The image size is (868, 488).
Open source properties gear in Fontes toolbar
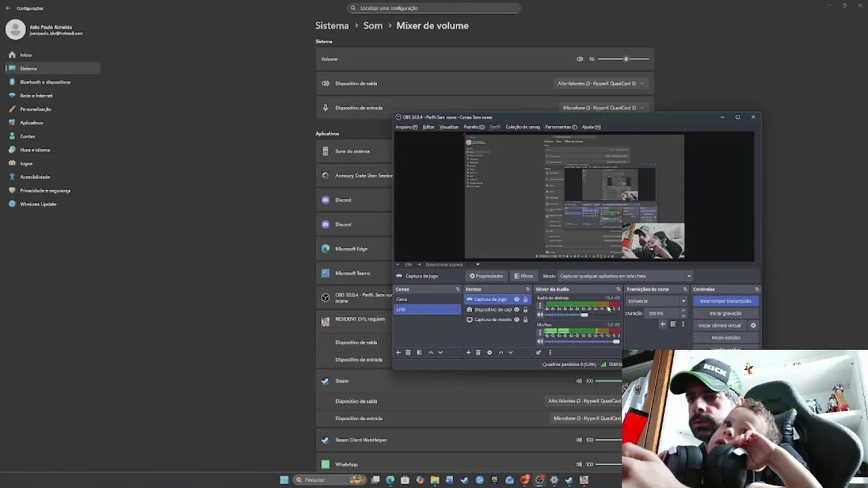coord(490,352)
